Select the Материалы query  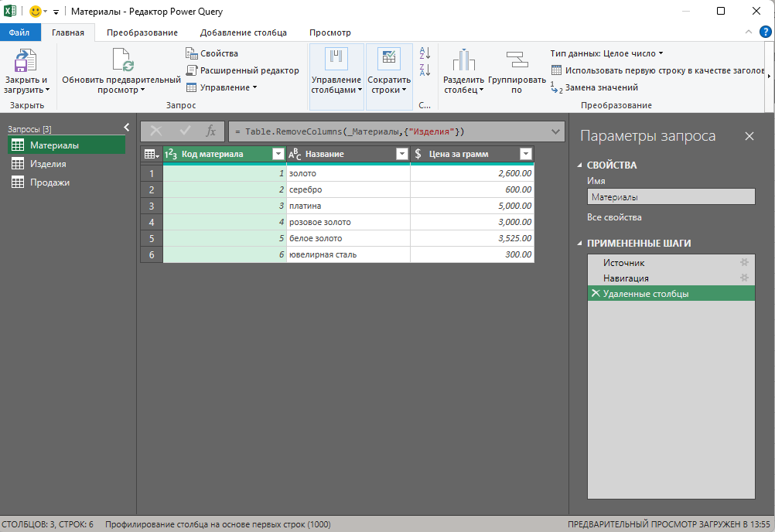pos(67,145)
